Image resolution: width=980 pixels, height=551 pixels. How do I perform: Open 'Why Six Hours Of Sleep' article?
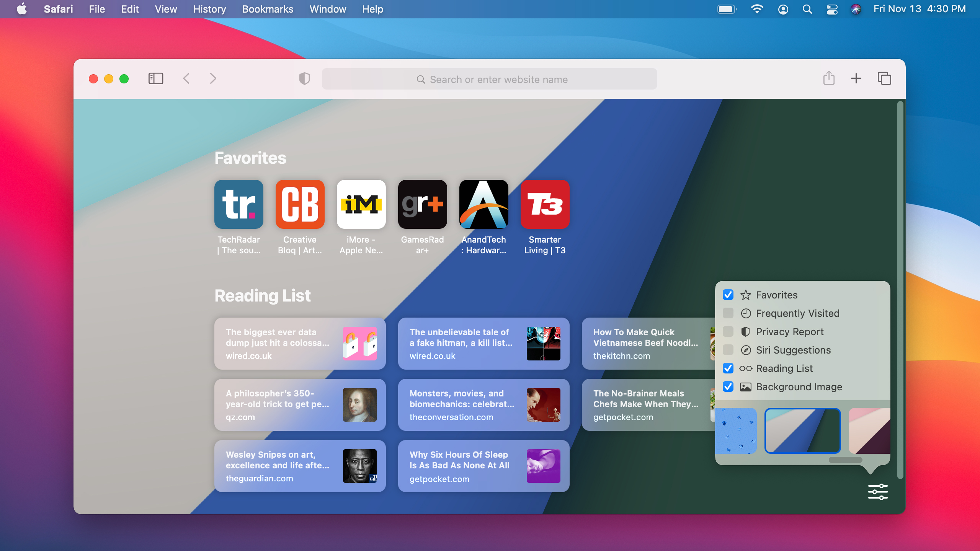click(484, 466)
